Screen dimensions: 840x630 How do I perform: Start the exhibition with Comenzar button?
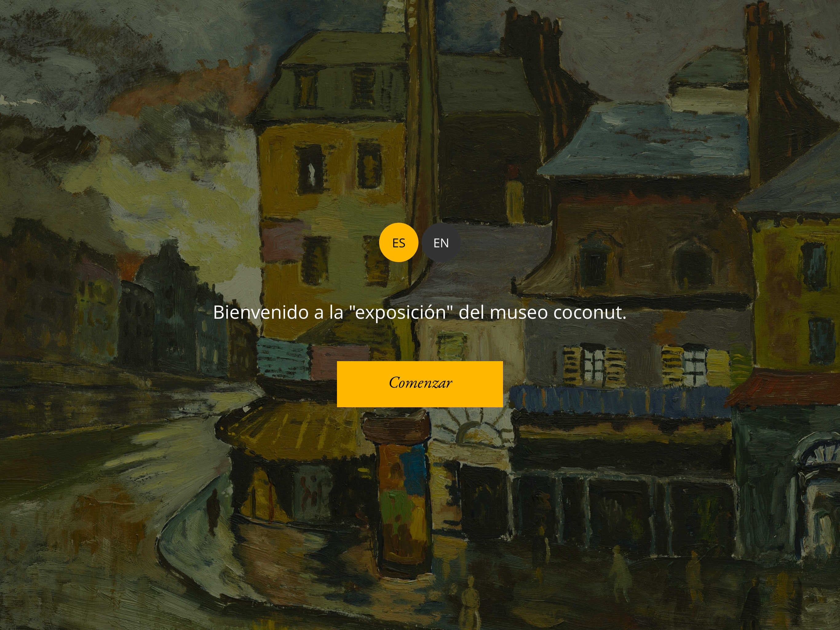(420, 384)
